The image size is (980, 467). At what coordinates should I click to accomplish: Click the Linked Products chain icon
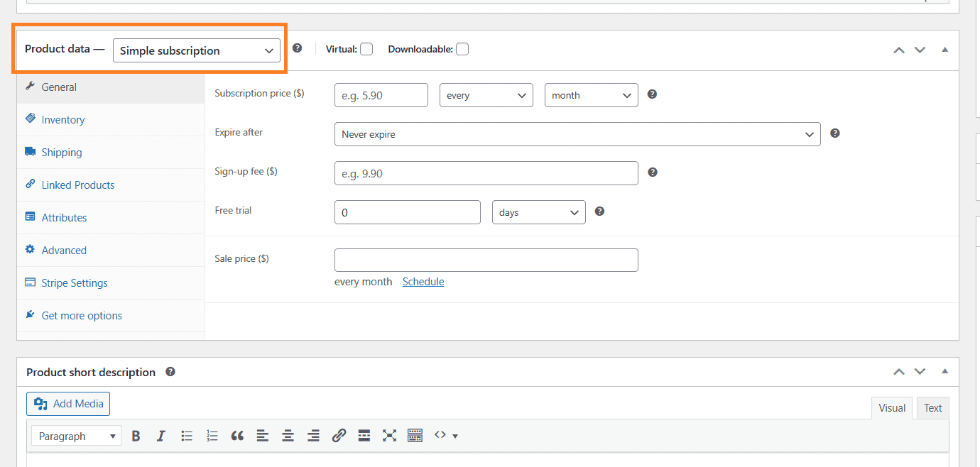(30, 184)
